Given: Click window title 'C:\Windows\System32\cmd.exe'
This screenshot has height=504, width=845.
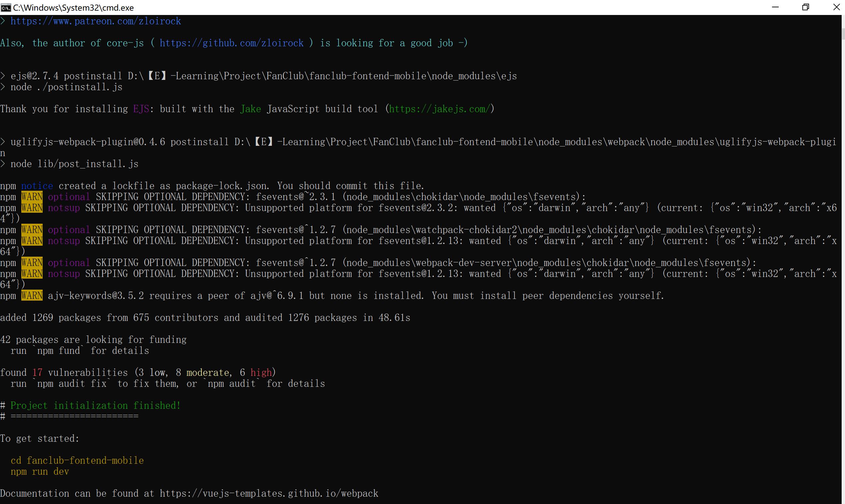Looking at the screenshot, I should [73, 7].
